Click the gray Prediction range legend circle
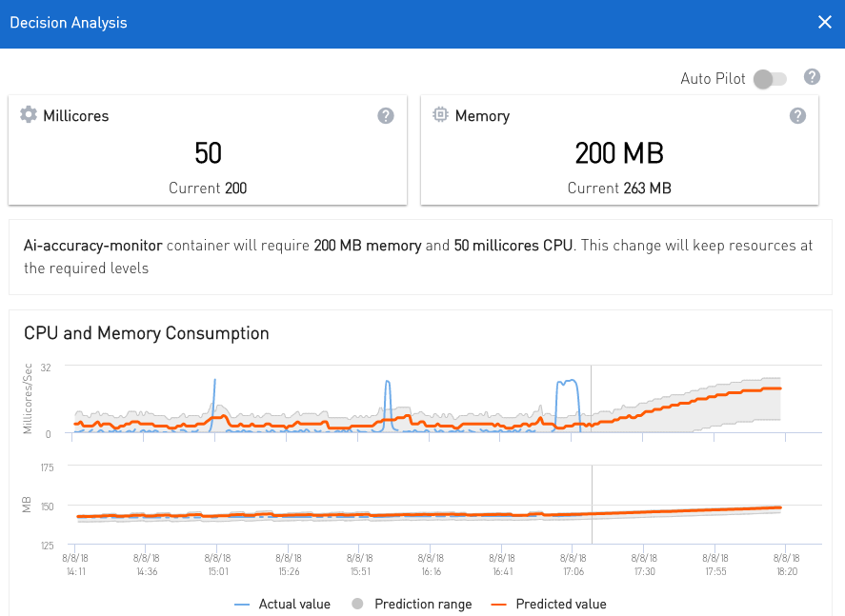845x616 pixels. (358, 604)
